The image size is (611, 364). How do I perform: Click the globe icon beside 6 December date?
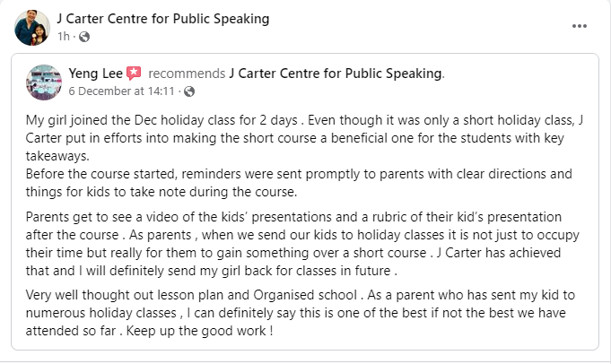tap(189, 91)
